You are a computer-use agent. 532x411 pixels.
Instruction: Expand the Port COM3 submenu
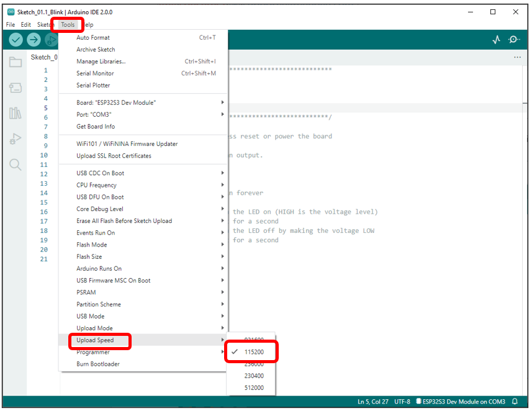point(143,114)
